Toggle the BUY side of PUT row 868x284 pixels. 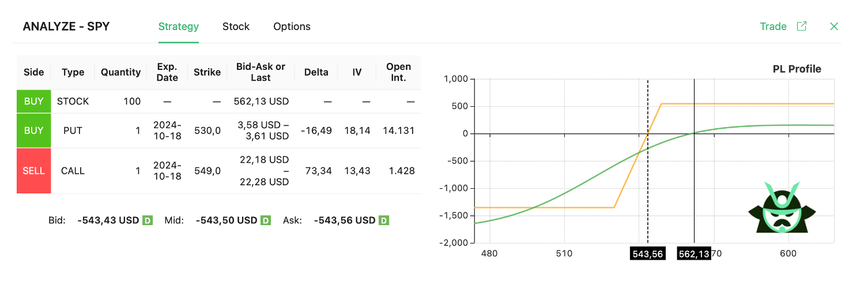coord(34,130)
